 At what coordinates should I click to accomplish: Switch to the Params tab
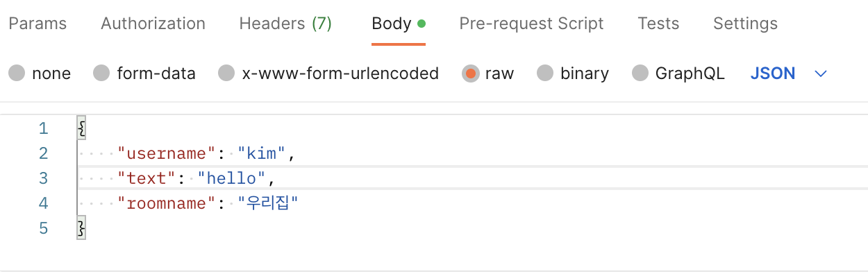[37, 24]
